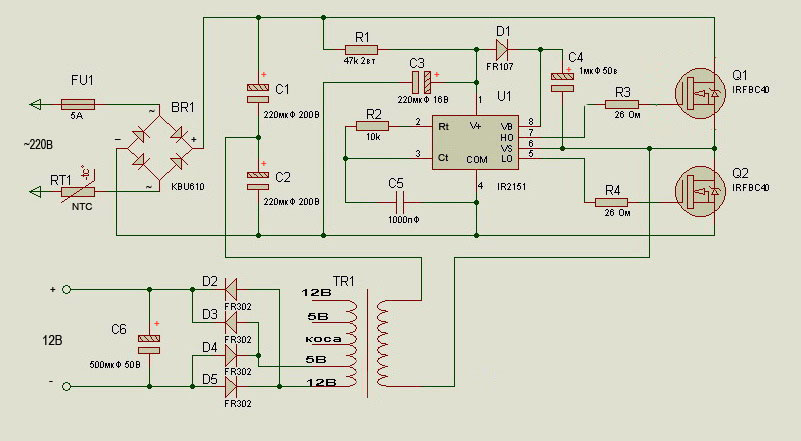Viewport: 801px width, 441px height.
Task: Select capacitor C5 1000пФ
Action: [400, 202]
